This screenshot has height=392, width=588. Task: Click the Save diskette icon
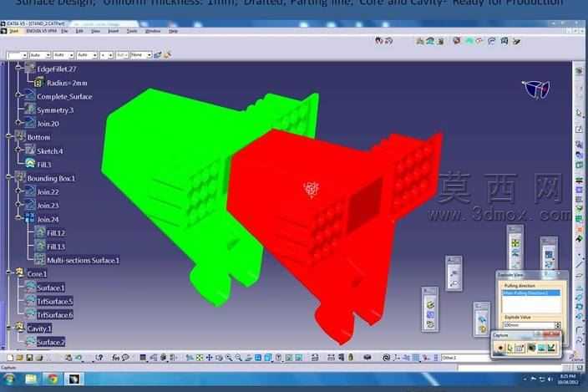[x=29, y=358]
